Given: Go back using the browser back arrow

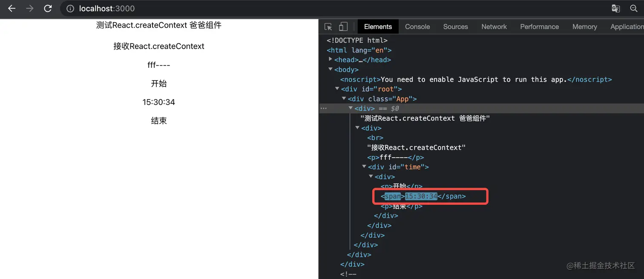Looking at the screenshot, I should click(11, 9).
